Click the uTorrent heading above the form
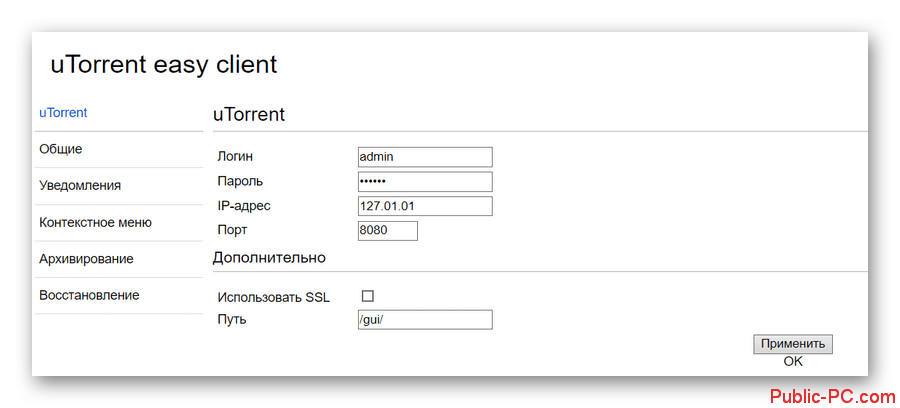This screenshot has height=408, width=900. (249, 115)
